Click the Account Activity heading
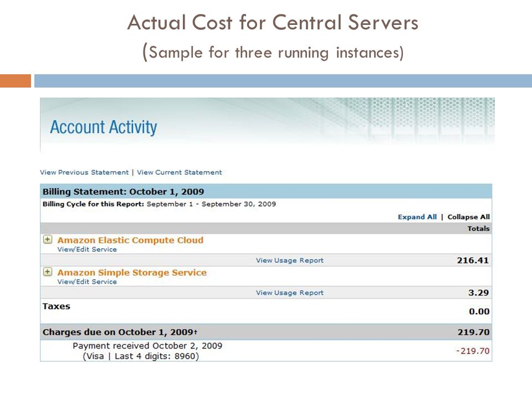This screenshot has width=532, height=399. [x=104, y=127]
